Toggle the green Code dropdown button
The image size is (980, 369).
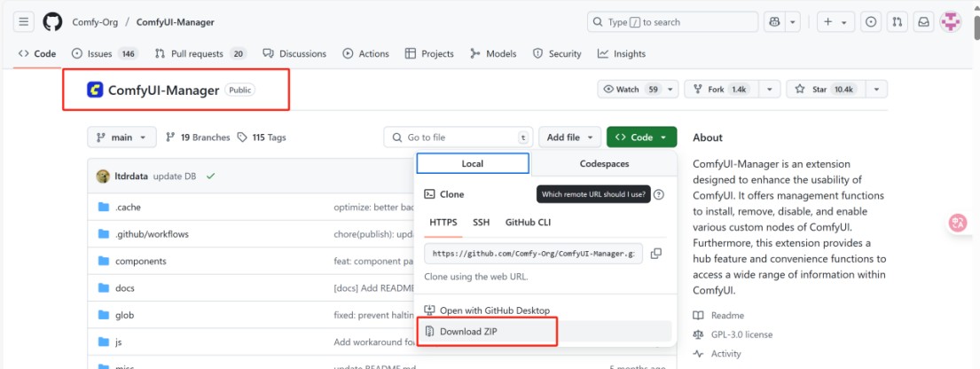tap(641, 137)
